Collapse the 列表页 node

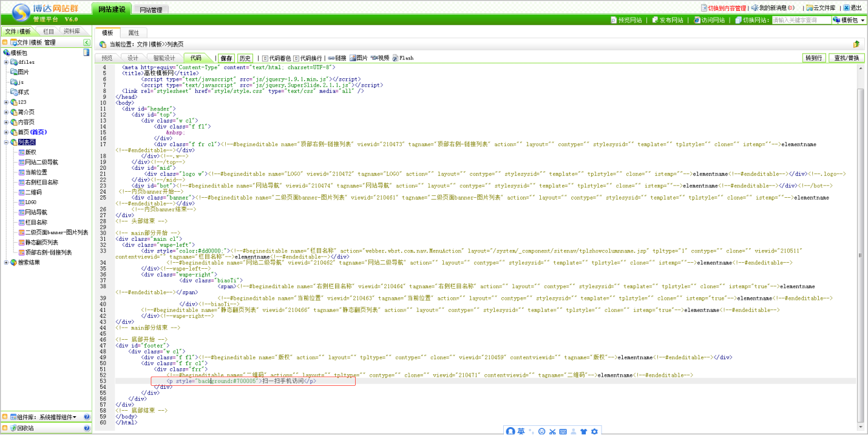pos(6,142)
